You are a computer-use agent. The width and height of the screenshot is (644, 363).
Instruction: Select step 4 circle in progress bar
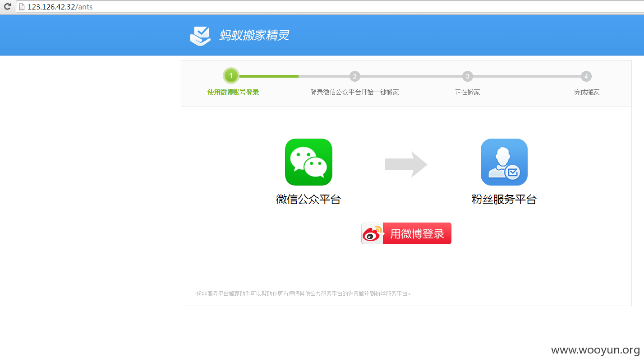[586, 76]
